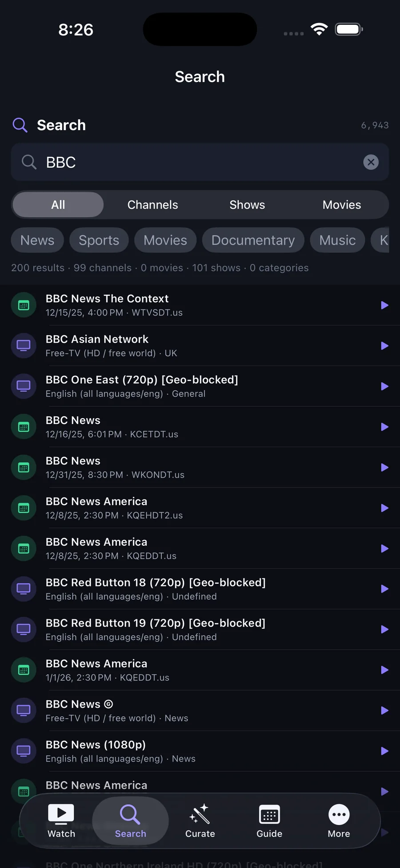Play BBC News America 1/1/26 airing
400x868 pixels.
click(x=385, y=670)
